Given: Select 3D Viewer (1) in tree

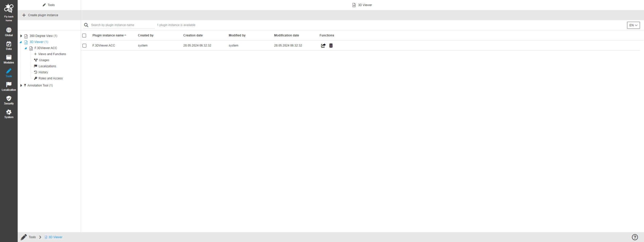Looking at the screenshot, I should coord(39,42).
